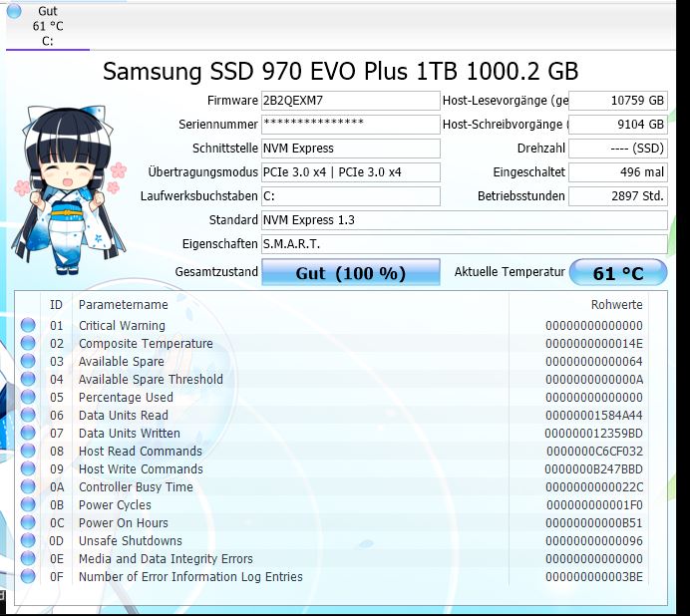Click raw value 000000012359BD
Screen dimensions: 690x616
pyautogui.click(x=593, y=434)
